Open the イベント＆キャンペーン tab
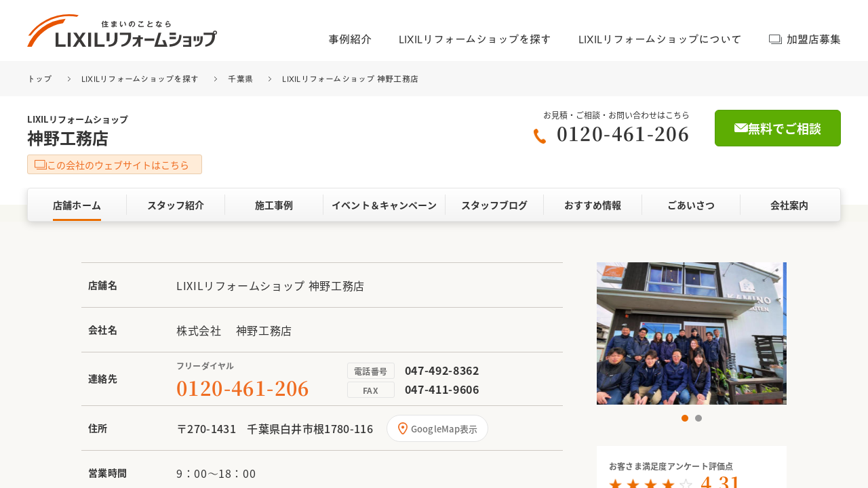The image size is (868, 488). pos(384,205)
